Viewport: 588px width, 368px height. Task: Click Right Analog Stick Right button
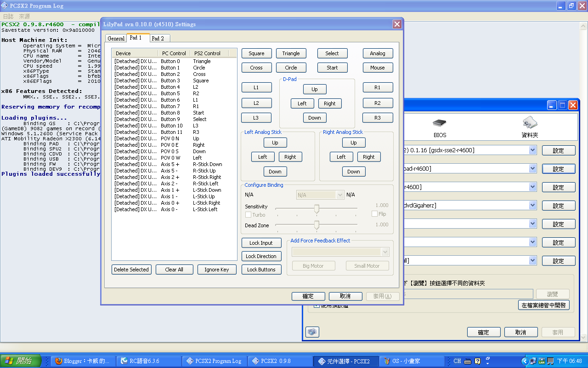[x=369, y=157]
